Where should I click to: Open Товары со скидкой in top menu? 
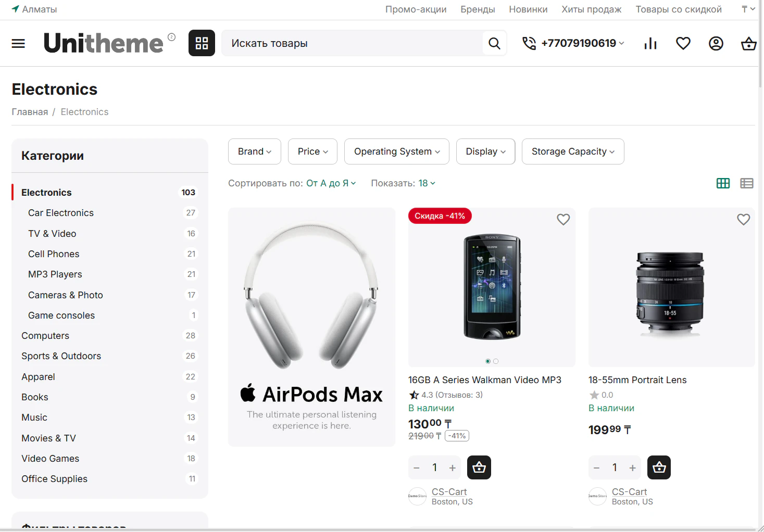coord(679,9)
